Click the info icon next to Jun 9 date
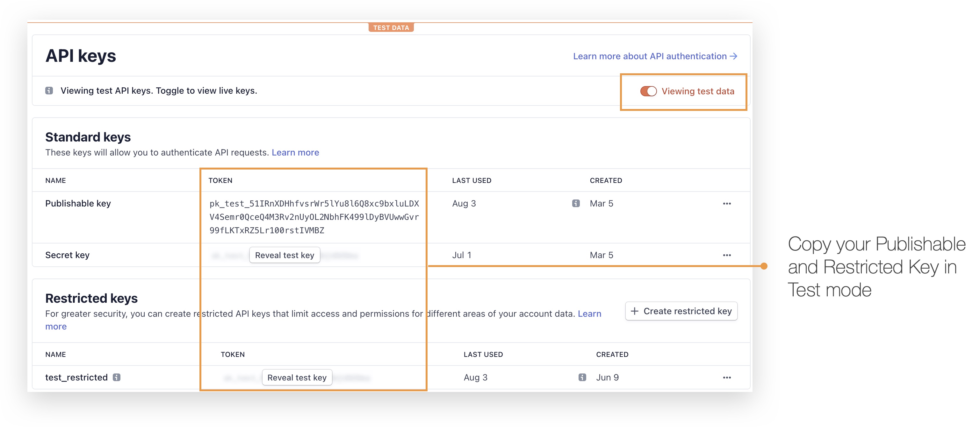Viewport: 980px width, 427px height. [x=582, y=377]
